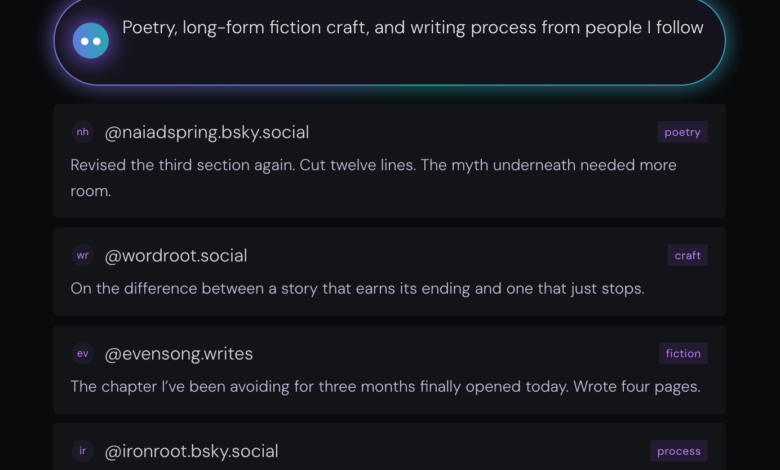
Task: Open the post about the avoided chapter
Action: [x=384, y=386]
